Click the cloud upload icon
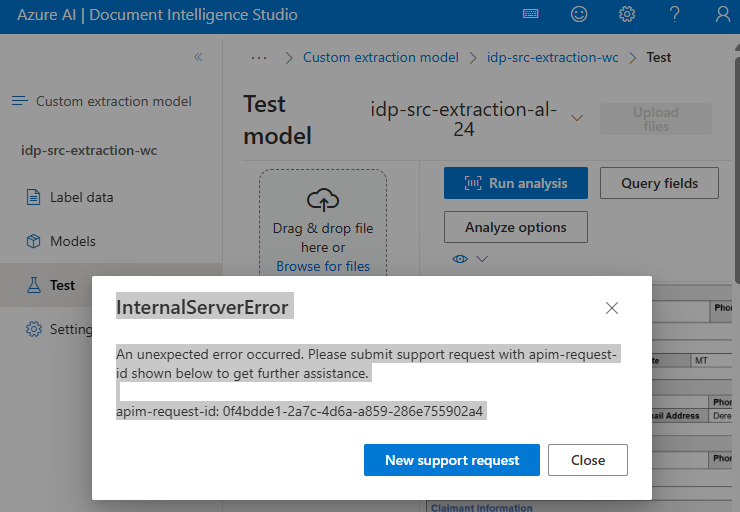The width and height of the screenshot is (740, 512). tap(323, 200)
